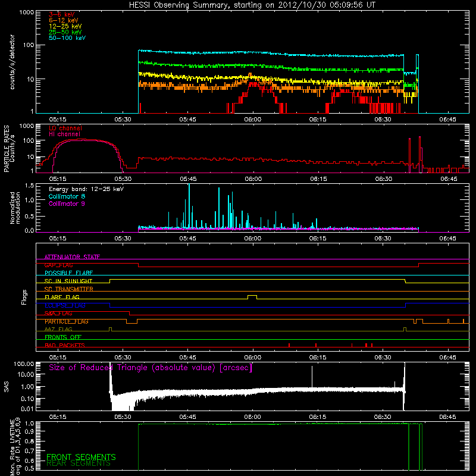Click the 'PARTICLE RATES' axis label
Screen dimensions: 476x476
[x=7, y=149]
